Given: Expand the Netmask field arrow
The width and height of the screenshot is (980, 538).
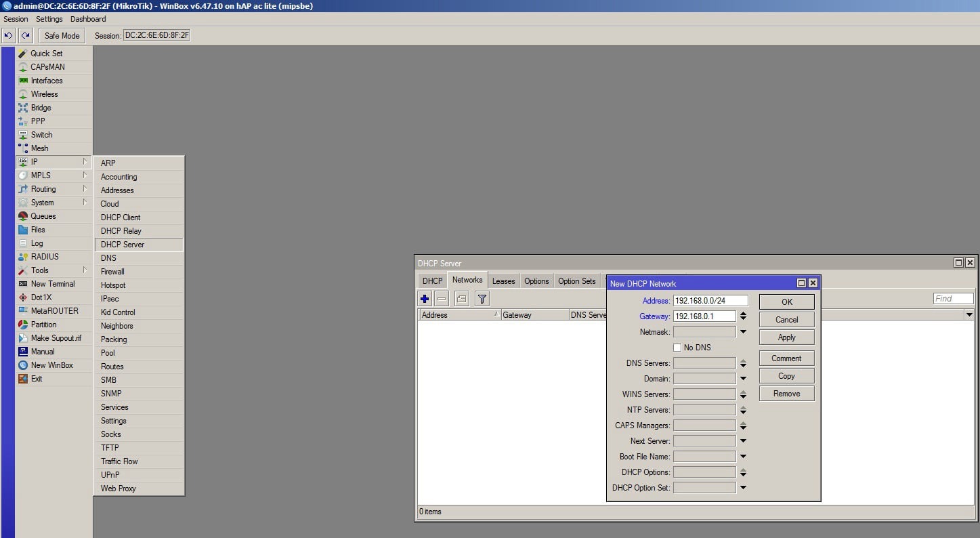Looking at the screenshot, I should [x=743, y=332].
